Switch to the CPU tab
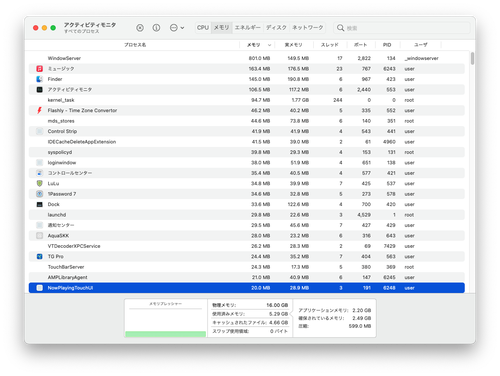Screen dimensions: 500x376 [x=203, y=28]
